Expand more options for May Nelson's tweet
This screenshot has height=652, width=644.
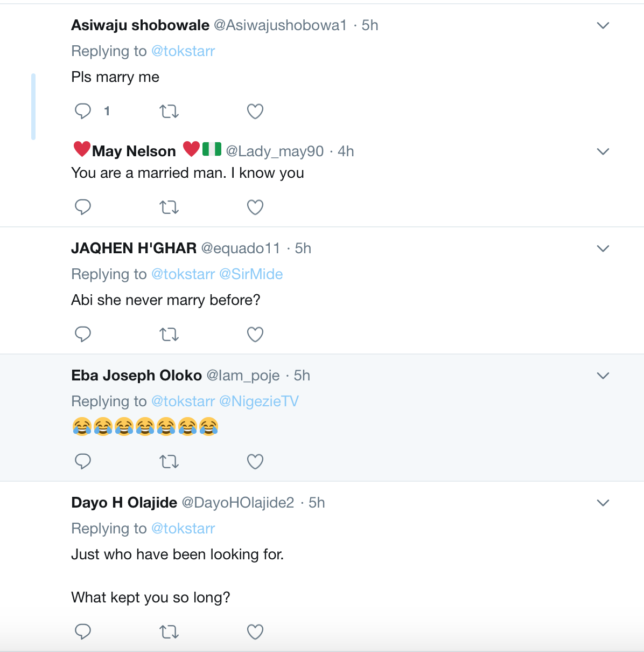coord(603,151)
